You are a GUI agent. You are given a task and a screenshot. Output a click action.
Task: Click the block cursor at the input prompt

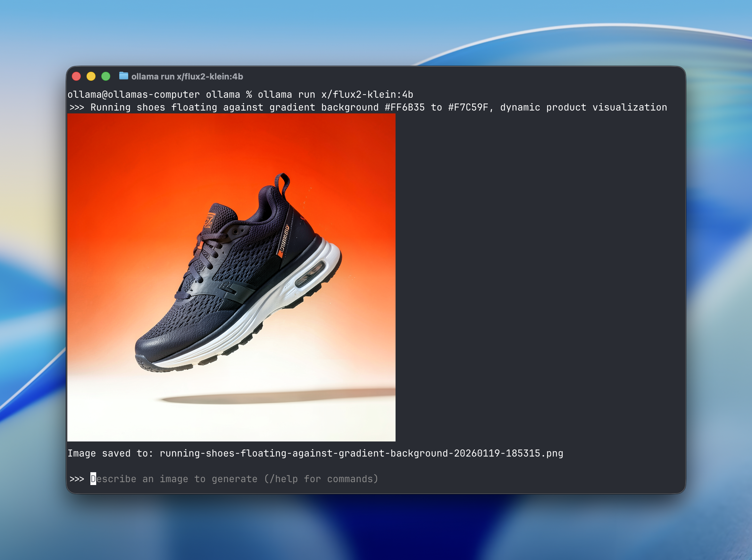point(93,479)
